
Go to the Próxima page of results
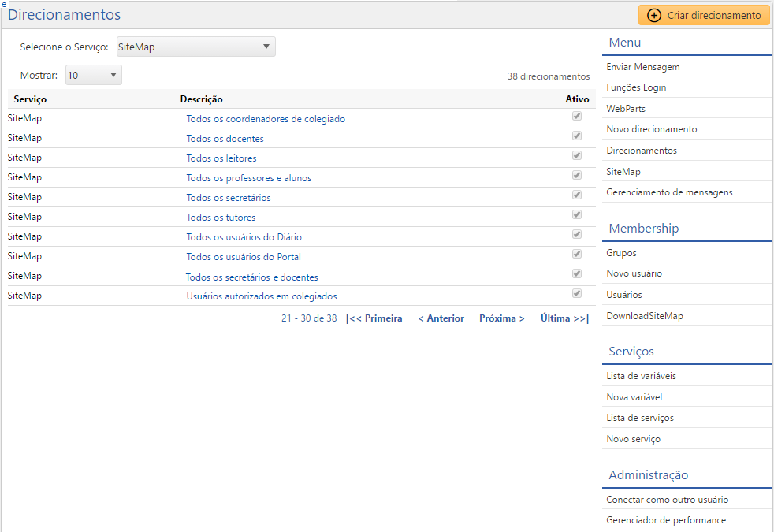point(501,318)
